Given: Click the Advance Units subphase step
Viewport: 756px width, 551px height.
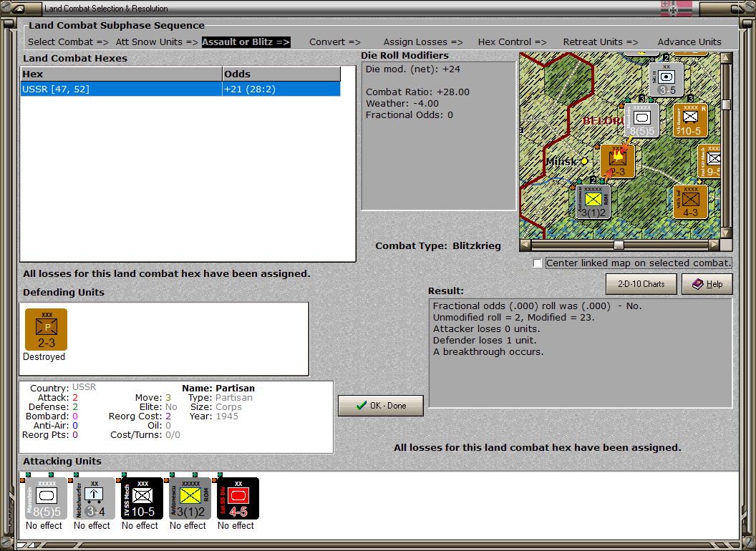Looking at the screenshot, I should click(689, 42).
